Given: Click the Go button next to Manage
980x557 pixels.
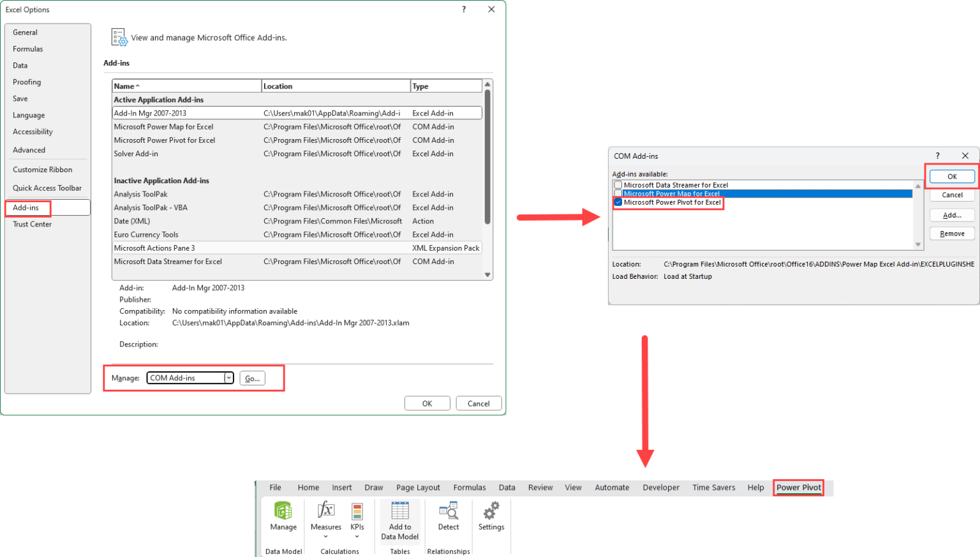Looking at the screenshot, I should tap(252, 378).
